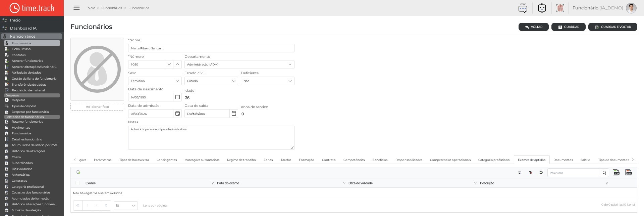Filter the Exame column

(x=213, y=183)
